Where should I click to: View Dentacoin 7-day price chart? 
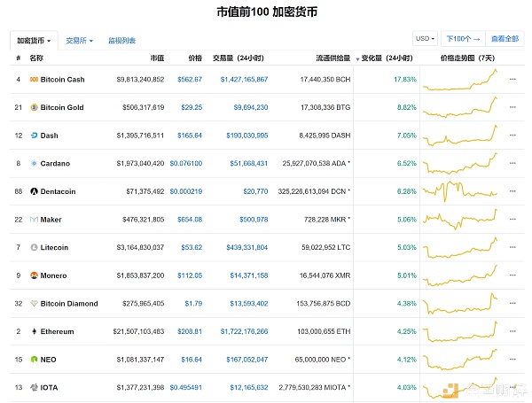tap(460, 191)
